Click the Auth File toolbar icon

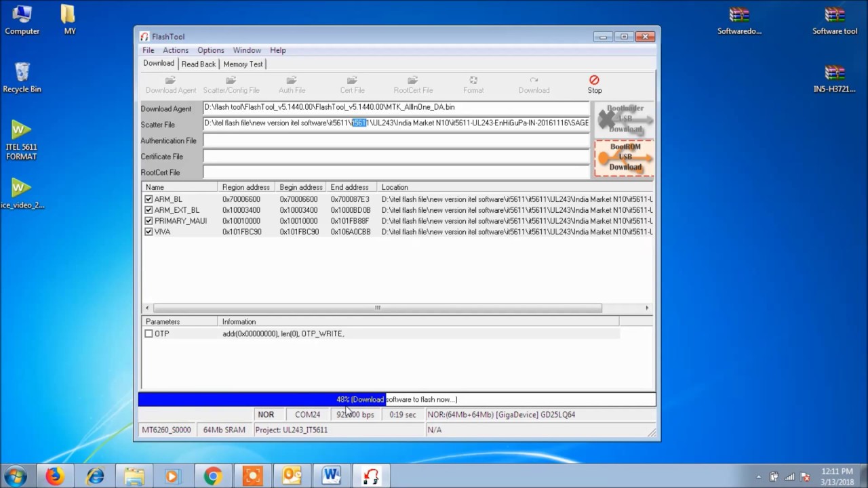292,85
